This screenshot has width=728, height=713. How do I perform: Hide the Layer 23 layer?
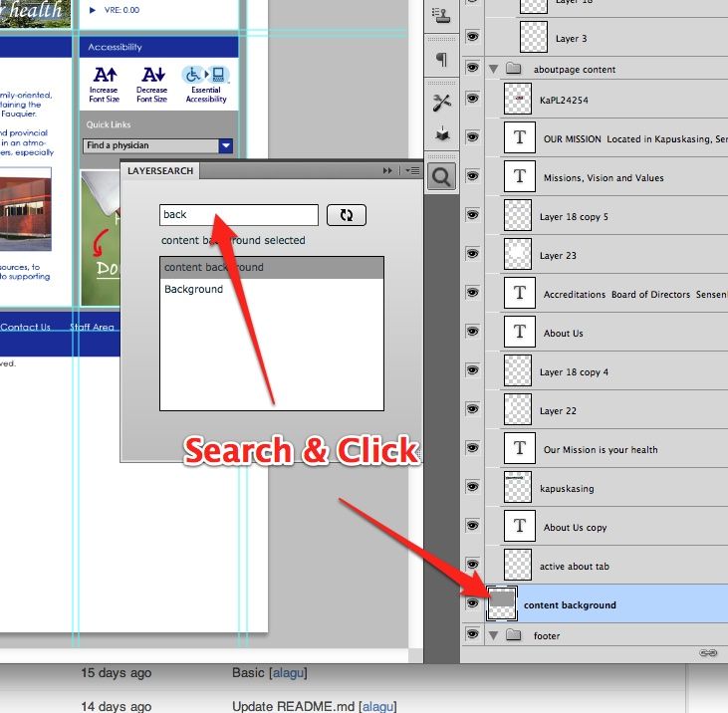click(x=472, y=254)
